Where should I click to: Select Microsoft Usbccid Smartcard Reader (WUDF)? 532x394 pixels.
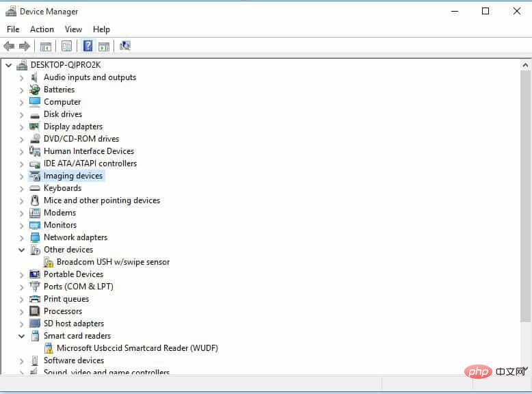click(137, 348)
